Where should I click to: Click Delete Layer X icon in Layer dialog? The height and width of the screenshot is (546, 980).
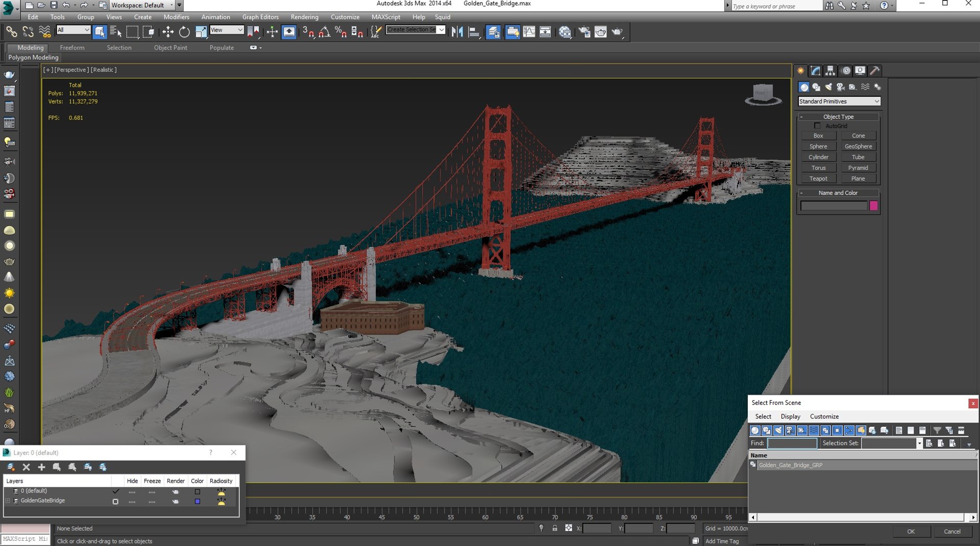click(26, 467)
